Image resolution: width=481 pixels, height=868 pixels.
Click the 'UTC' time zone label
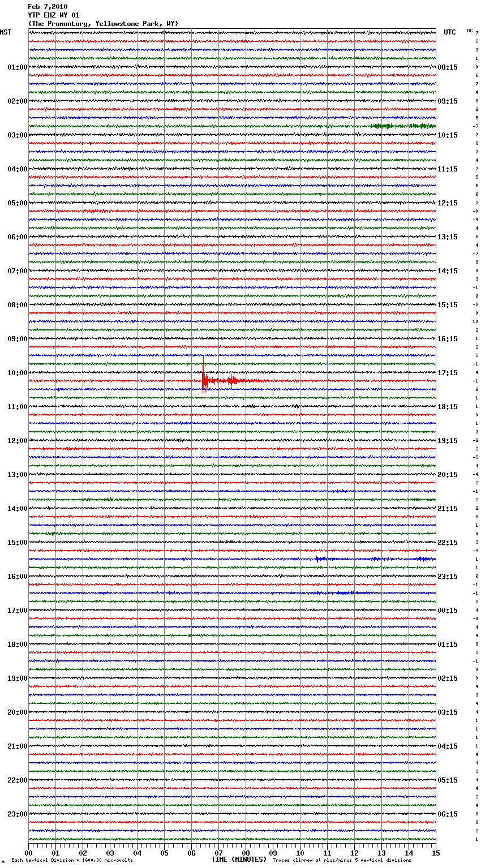(450, 32)
